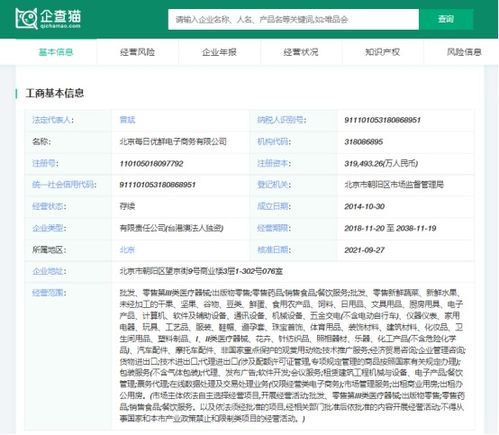This screenshot has width=499, height=435.
Task: Click the 核准日期 label
Action: 274,250
